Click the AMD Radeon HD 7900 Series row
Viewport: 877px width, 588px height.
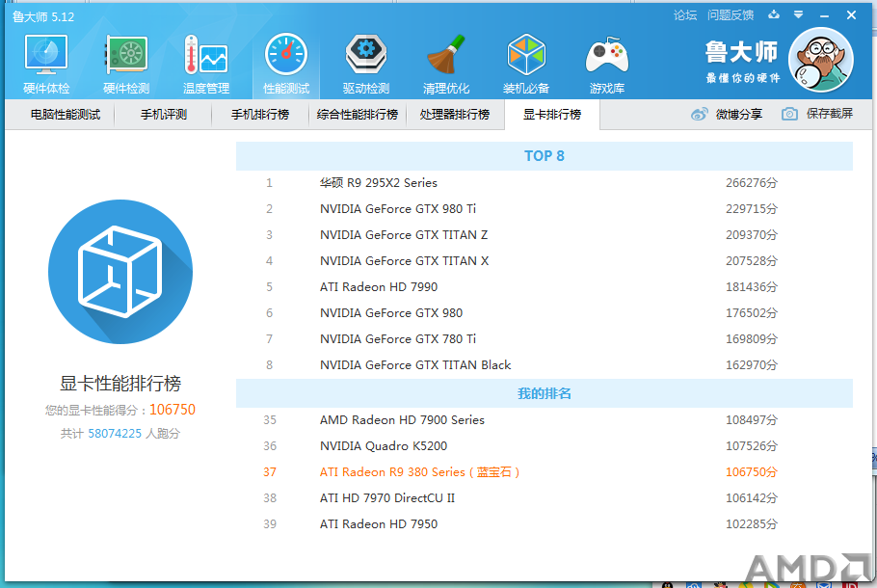[545, 420]
